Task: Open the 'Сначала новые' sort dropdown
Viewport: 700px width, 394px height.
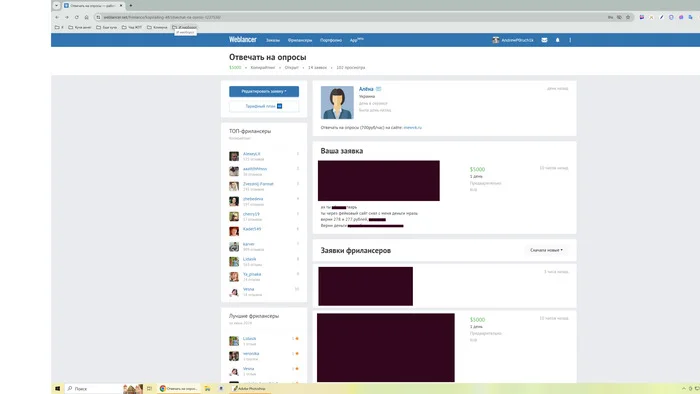Action: click(x=546, y=250)
